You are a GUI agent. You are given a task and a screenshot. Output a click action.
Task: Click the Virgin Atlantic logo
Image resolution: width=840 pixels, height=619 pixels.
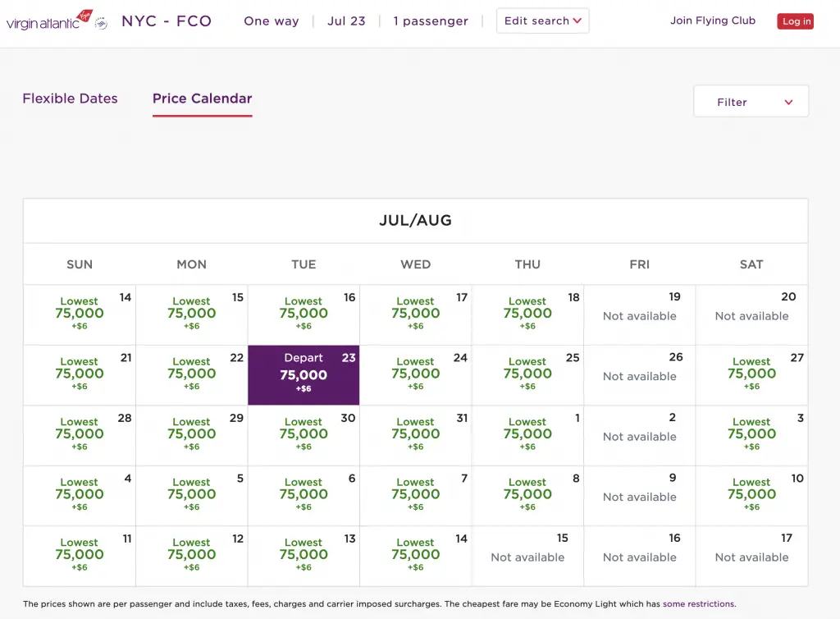pos(56,21)
